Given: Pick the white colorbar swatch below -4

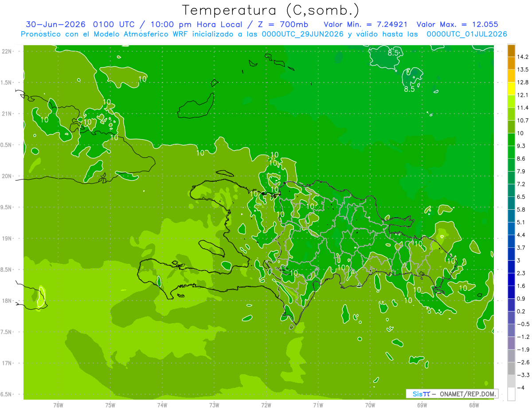Looking at the screenshot, I should tap(511, 394).
